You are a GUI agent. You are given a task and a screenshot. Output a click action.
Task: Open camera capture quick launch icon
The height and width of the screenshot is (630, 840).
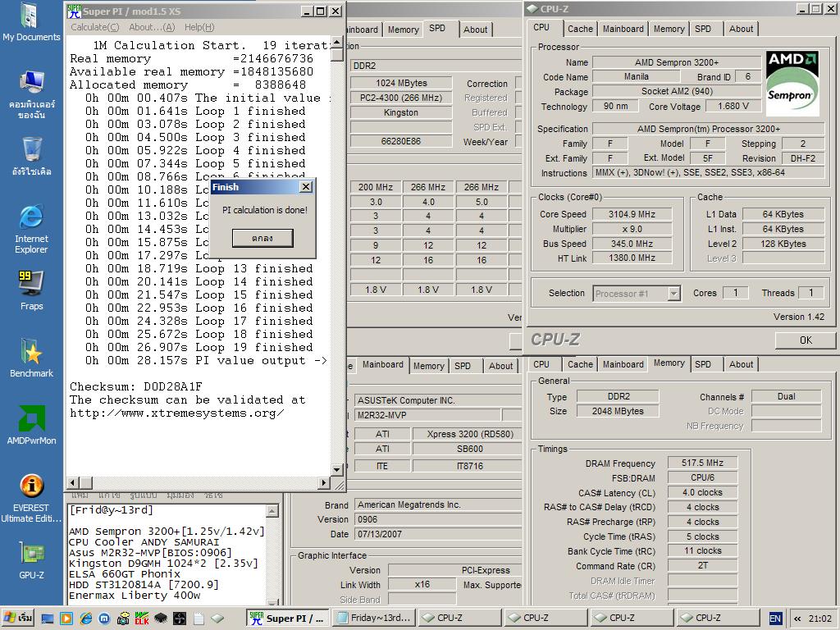tap(123, 619)
